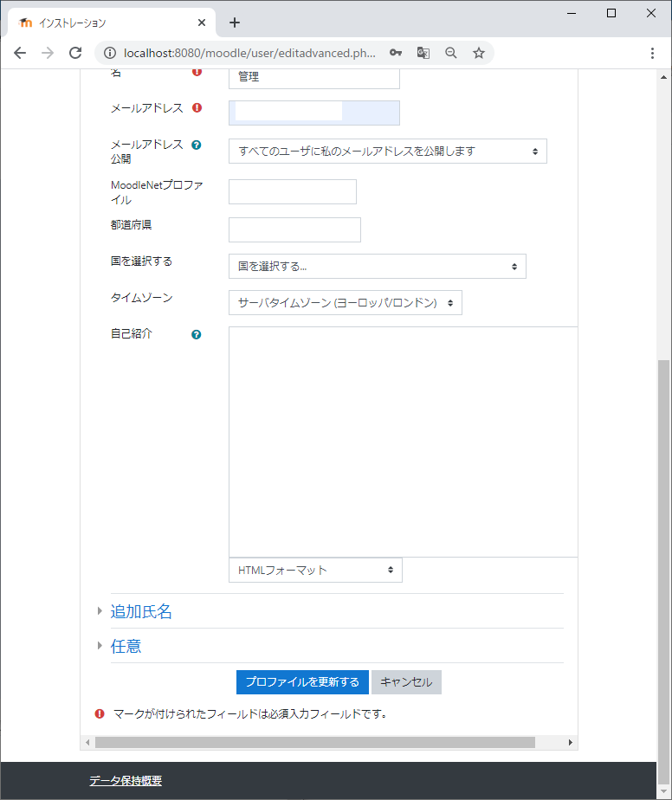Click the メールアドレス input field
This screenshot has height=800, width=672.
pyautogui.click(x=313, y=113)
